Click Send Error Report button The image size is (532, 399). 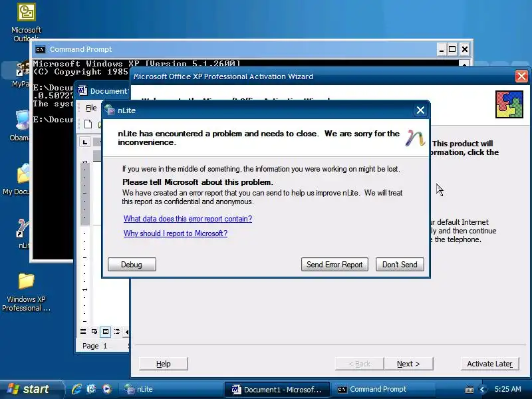pyautogui.click(x=334, y=264)
